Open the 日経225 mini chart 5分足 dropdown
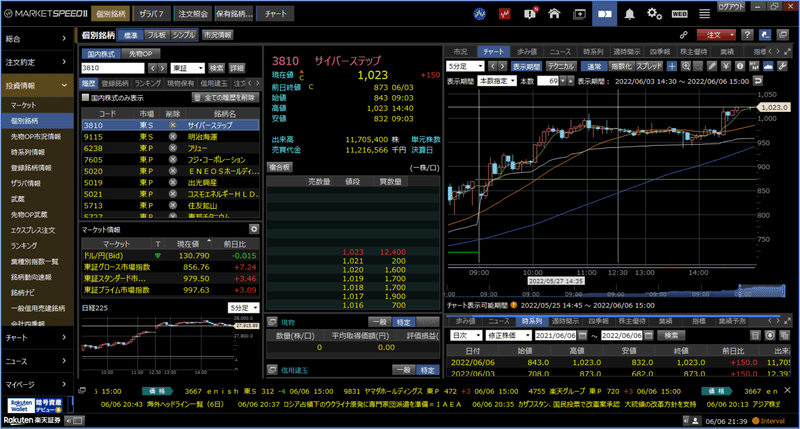The image size is (800, 429). [243, 308]
